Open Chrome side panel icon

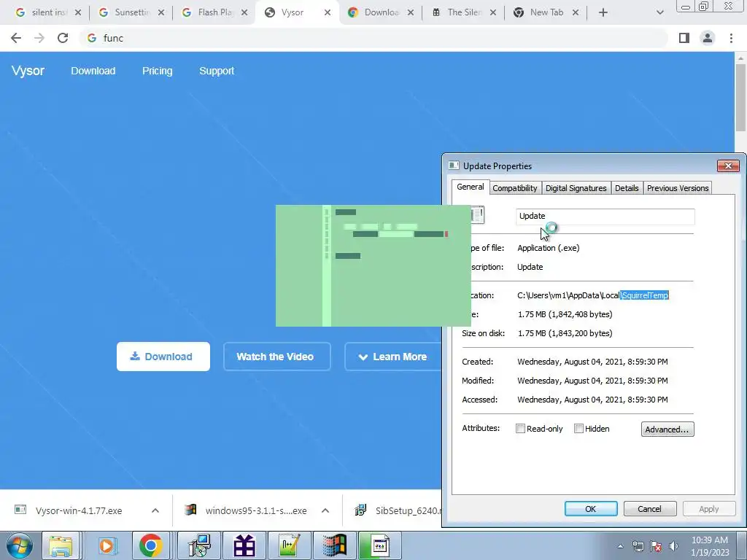pos(684,38)
